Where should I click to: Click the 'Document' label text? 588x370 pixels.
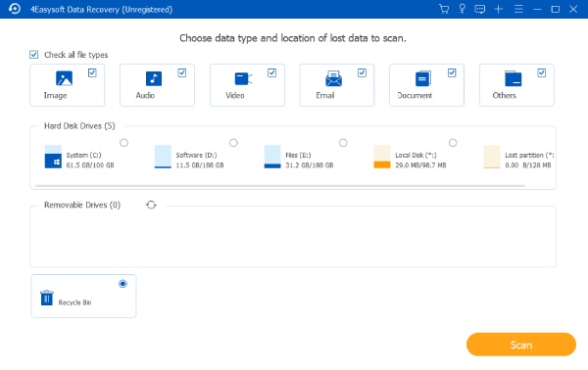(x=415, y=96)
